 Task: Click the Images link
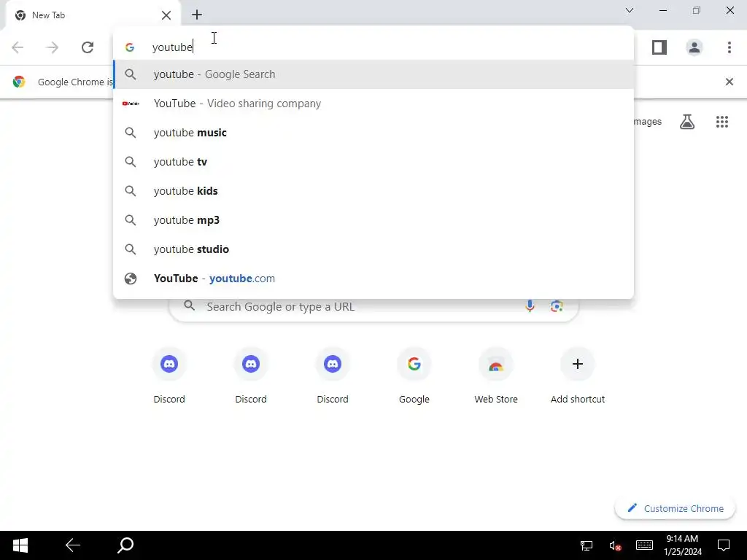click(647, 122)
